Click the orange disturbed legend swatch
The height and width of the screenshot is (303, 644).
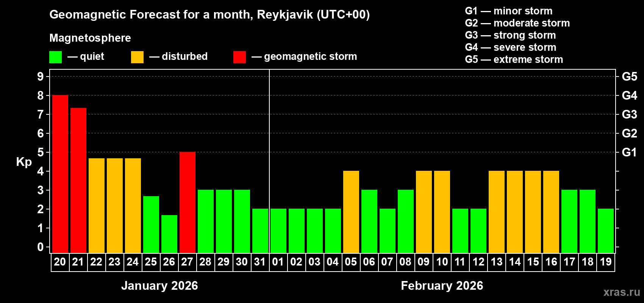tap(137, 57)
